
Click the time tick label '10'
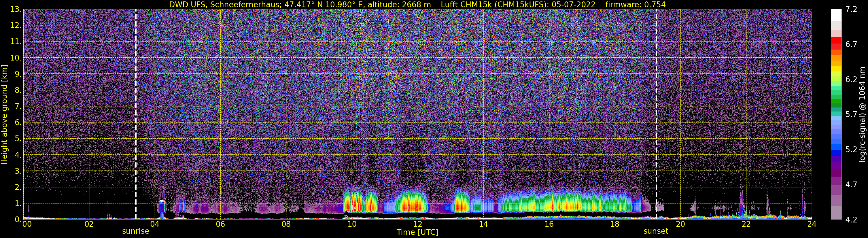click(352, 224)
